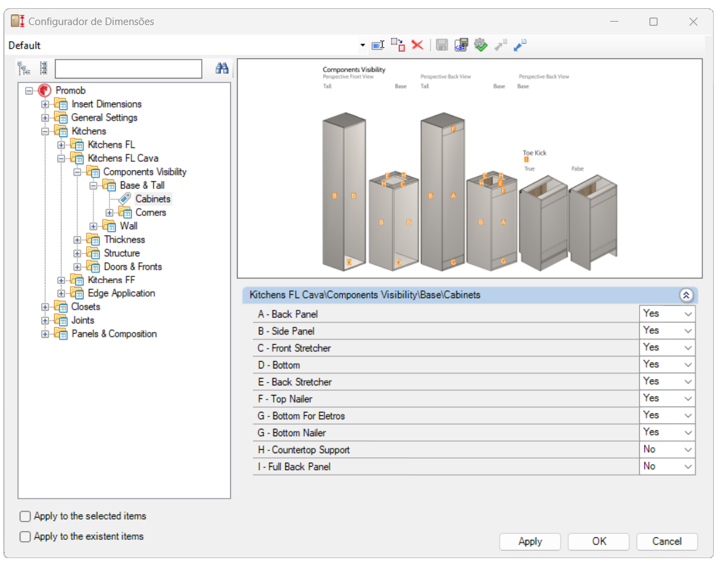Open the A - Back Panel dropdown
Image resolution: width=728 pixels, height=569 pixels.
point(667,314)
